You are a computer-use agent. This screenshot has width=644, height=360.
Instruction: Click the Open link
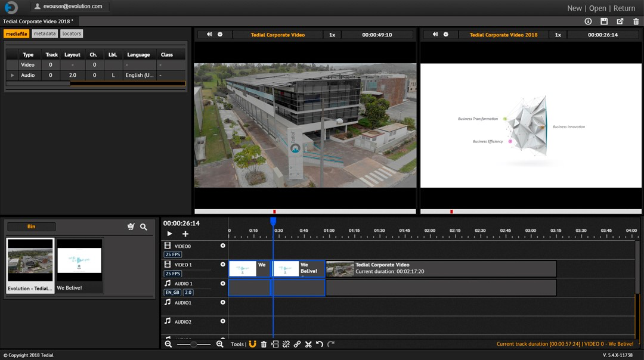click(597, 8)
